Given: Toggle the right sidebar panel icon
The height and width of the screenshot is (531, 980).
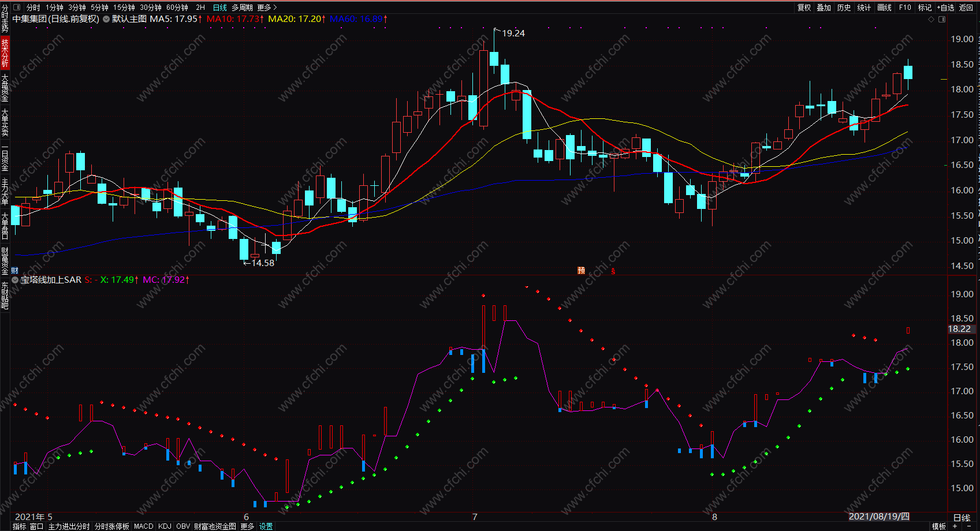Looking at the screenshot, I should click(x=942, y=19).
